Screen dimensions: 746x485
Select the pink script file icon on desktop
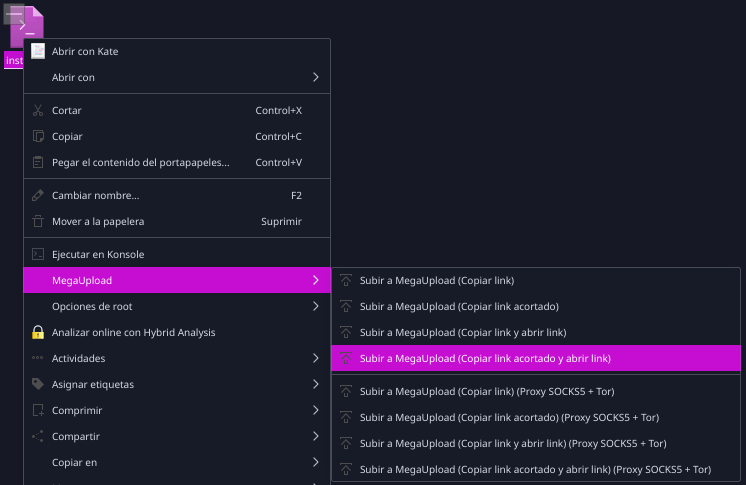pyautogui.click(x=27, y=26)
